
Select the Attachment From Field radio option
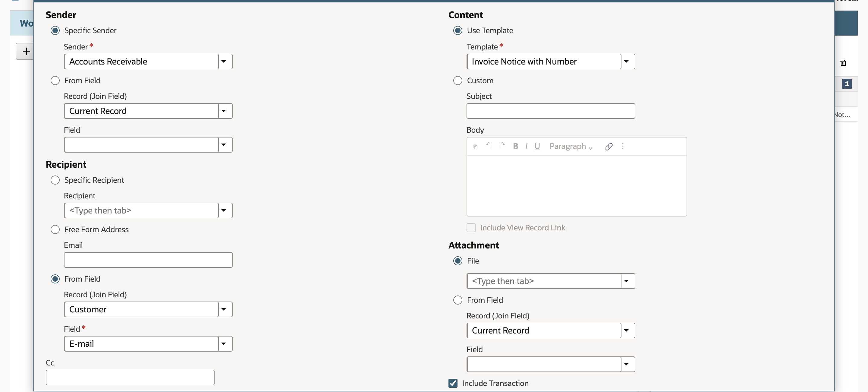point(458,300)
